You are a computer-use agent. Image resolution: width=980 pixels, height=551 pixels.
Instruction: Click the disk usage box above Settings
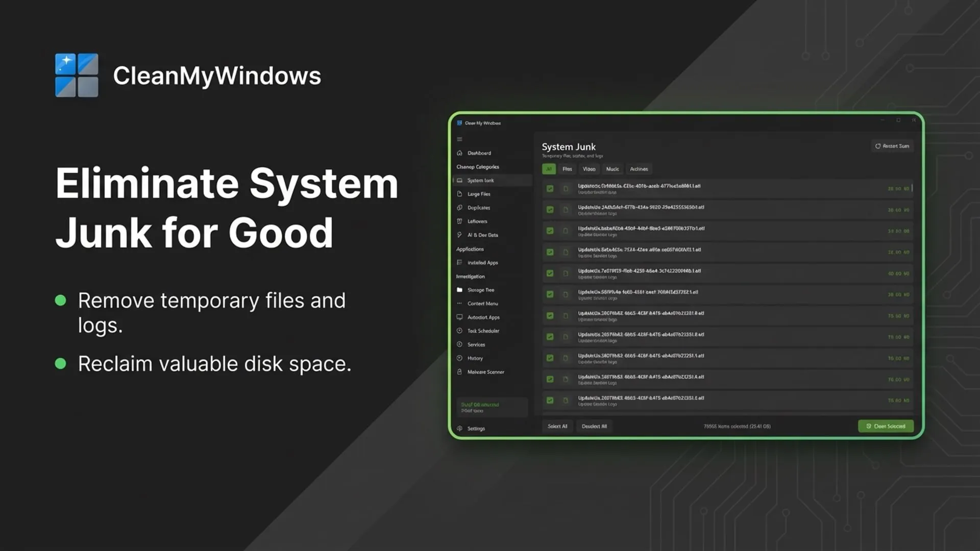[492, 407]
